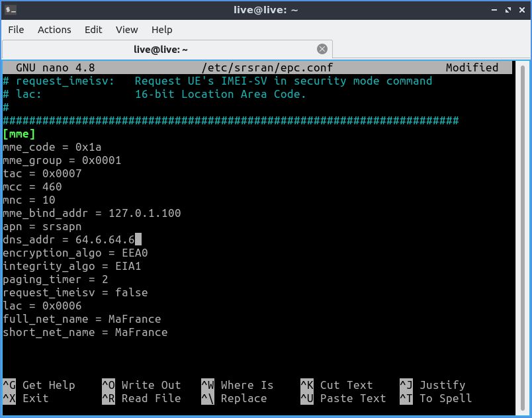Screen dimensions: 532x418
Task: Click the ^T To Spell shortcut
Action: point(436,398)
